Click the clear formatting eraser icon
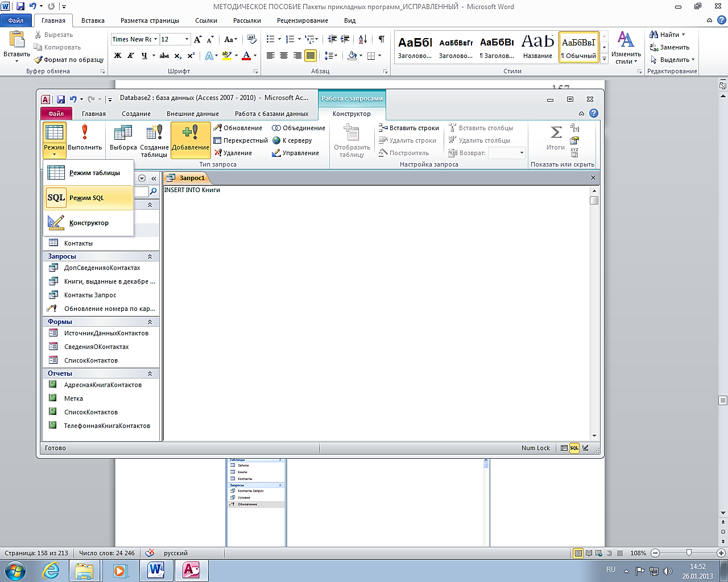This screenshot has height=582, width=728. [251, 39]
